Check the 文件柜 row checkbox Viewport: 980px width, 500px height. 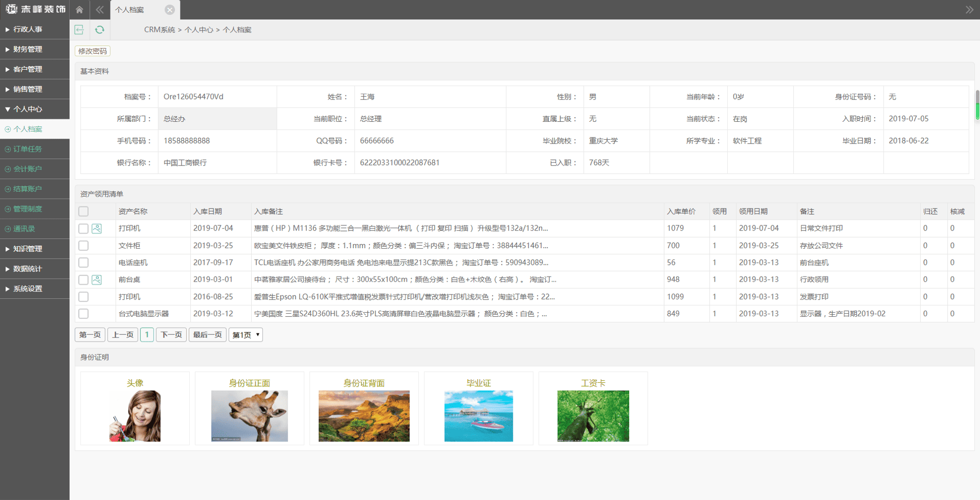click(x=84, y=246)
